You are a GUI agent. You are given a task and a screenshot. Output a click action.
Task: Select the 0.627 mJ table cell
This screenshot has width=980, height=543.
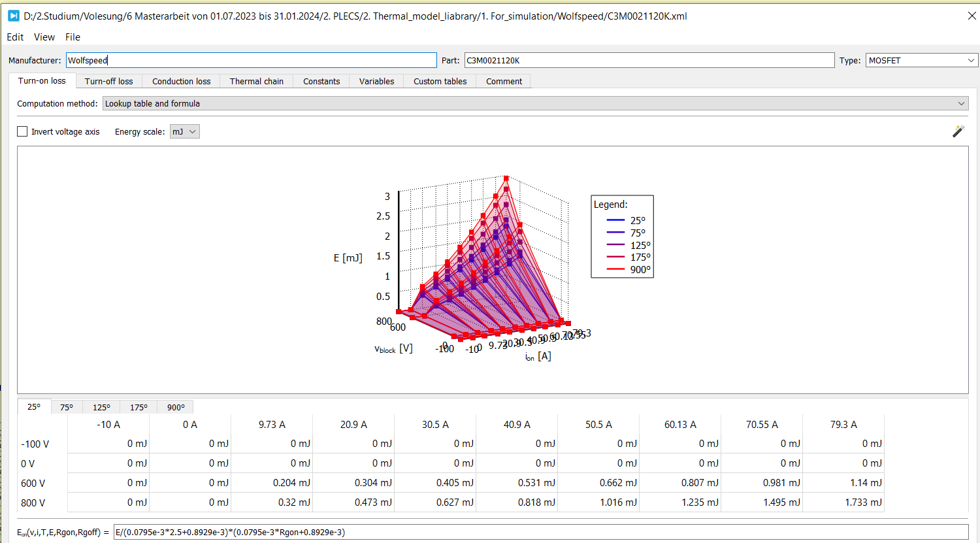point(435,502)
